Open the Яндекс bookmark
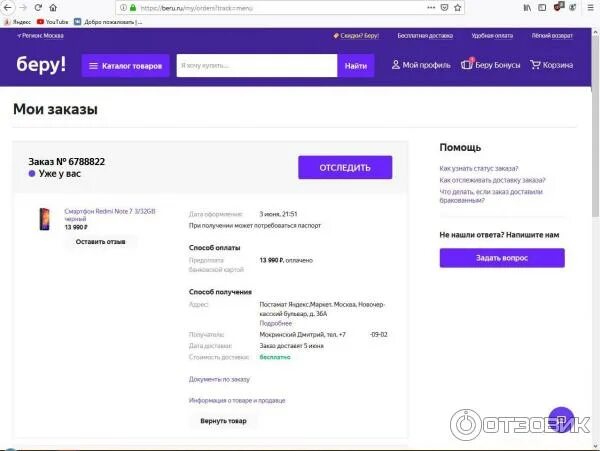Viewport: 600px width, 451px height. coord(18,22)
